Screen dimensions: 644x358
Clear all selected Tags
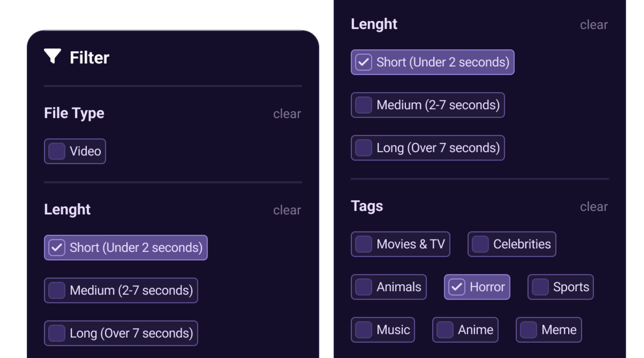[594, 206]
